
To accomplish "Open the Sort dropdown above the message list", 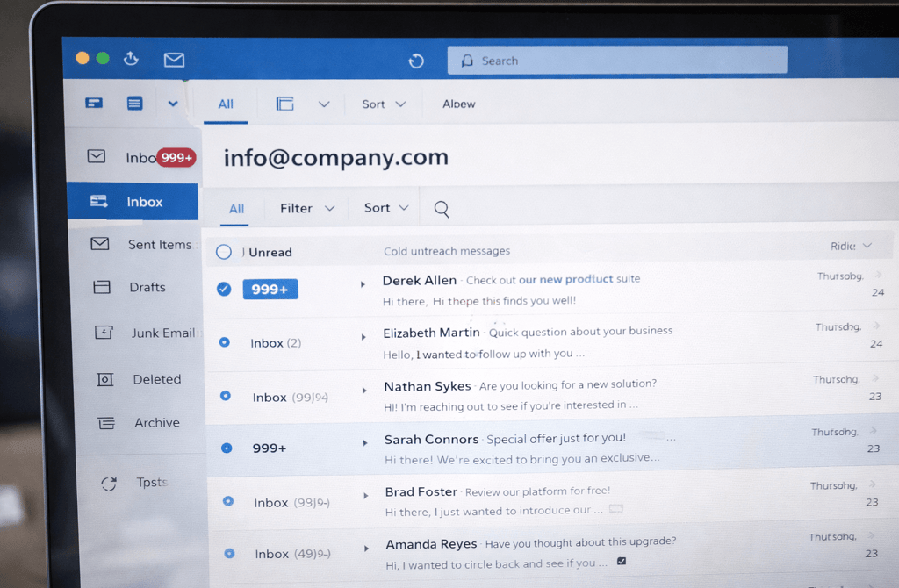I will [x=384, y=207].
